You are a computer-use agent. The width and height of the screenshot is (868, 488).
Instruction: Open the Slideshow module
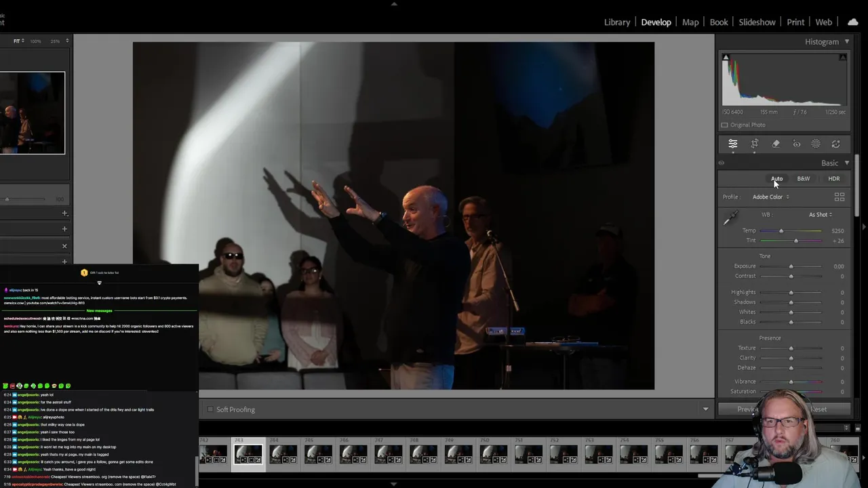point(757,22)
